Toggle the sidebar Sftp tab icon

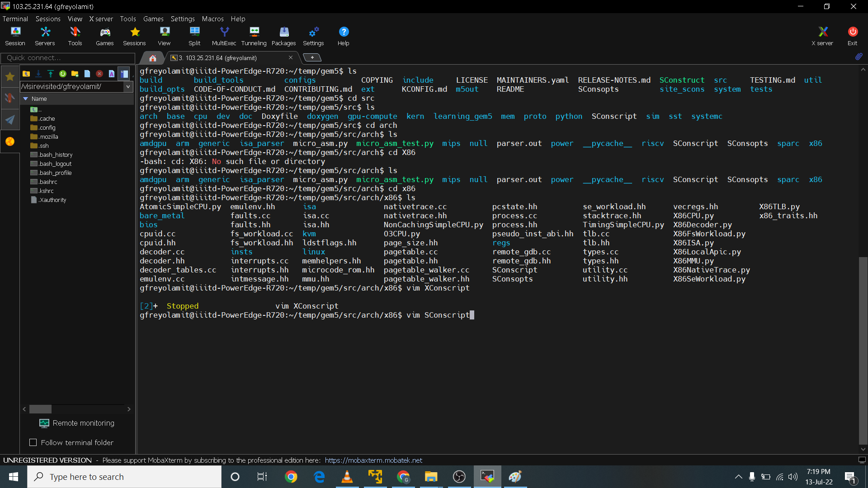(9, 141)
